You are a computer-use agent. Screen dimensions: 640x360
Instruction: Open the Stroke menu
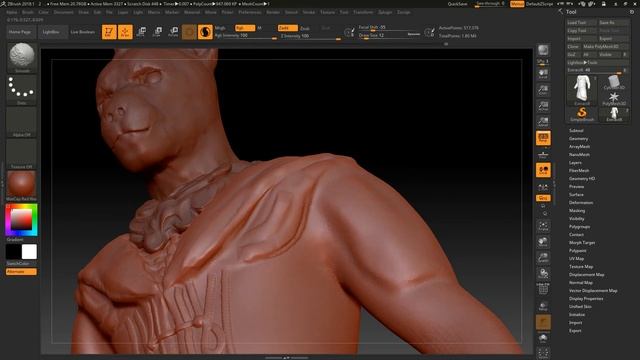coord(309,12)
